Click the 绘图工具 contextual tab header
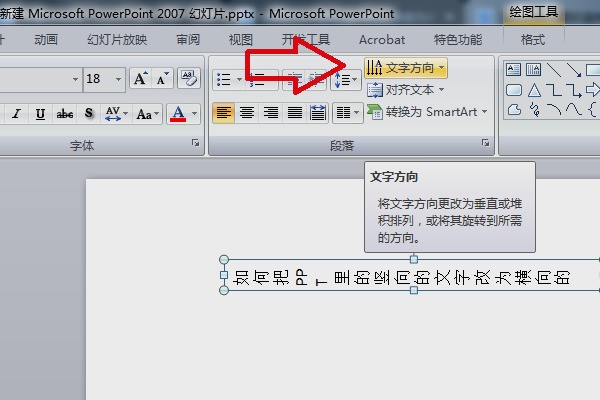 coord(533,13)
